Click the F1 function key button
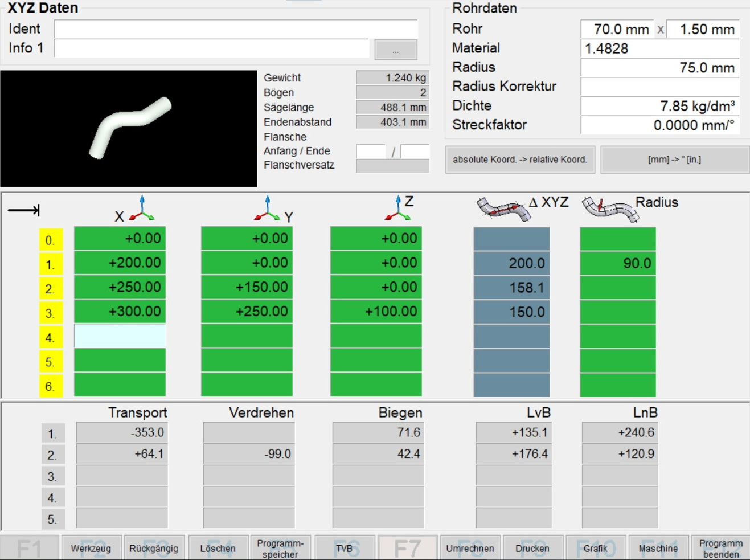750x560 pixels. [29, 549]
